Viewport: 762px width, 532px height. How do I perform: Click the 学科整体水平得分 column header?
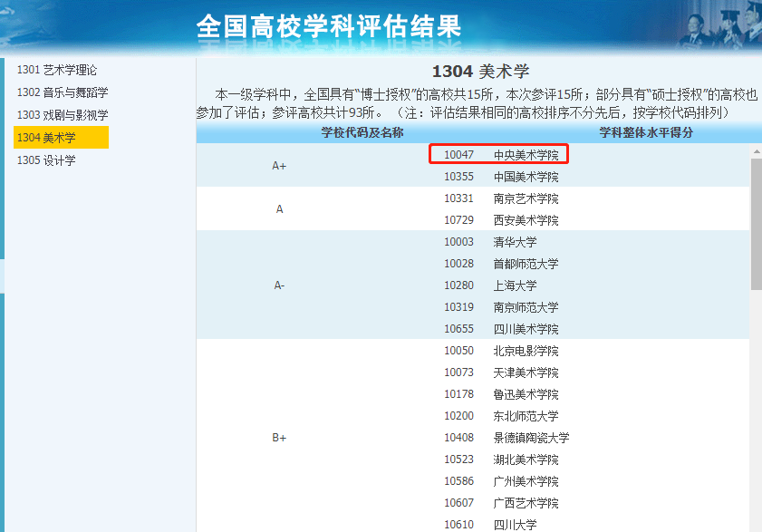coord(646,132)
